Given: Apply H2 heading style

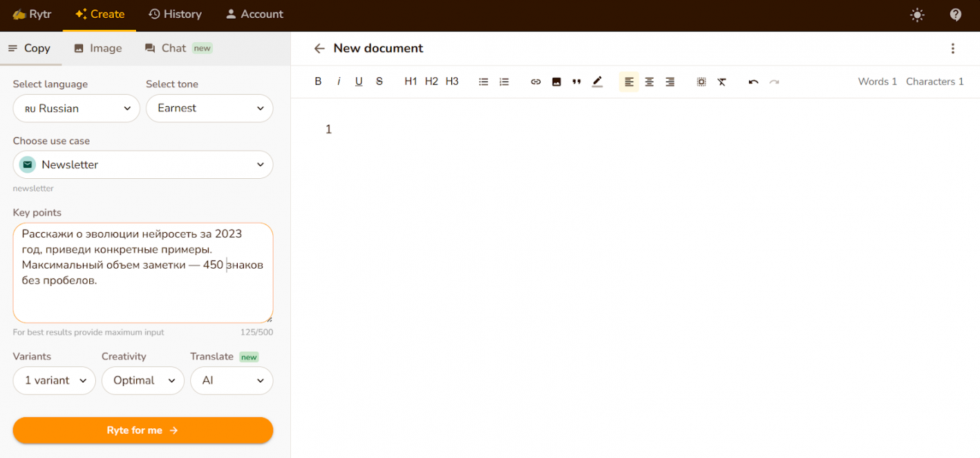Looking at the screenshot, I should point(431,82).
